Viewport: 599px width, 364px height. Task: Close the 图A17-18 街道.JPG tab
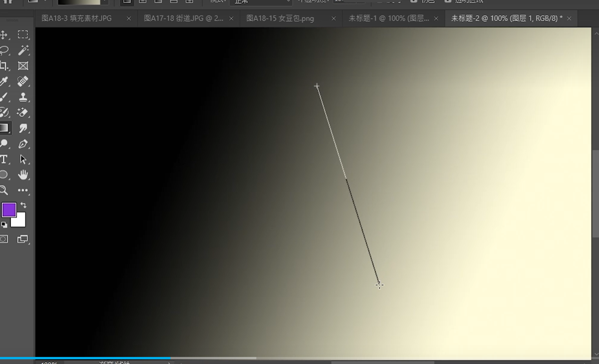pyautogui.click(x=231, y=18)
